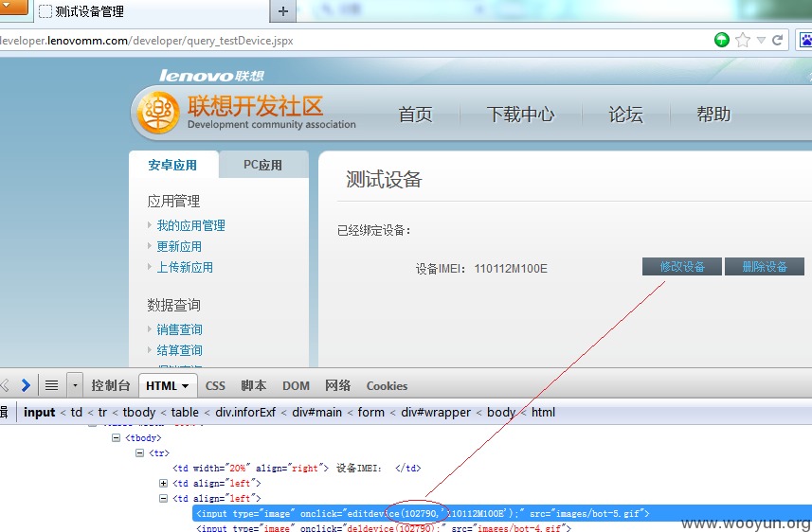Expand the first td align=left node
This screenshot has height=532, width=812.
click(x=163, y=484)
